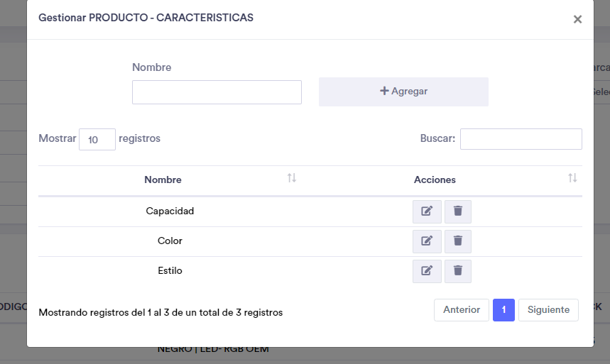The image size is (610, 364).
Task: Select the Color name cell
Action: pyautogui.click(x=170, y=241)
